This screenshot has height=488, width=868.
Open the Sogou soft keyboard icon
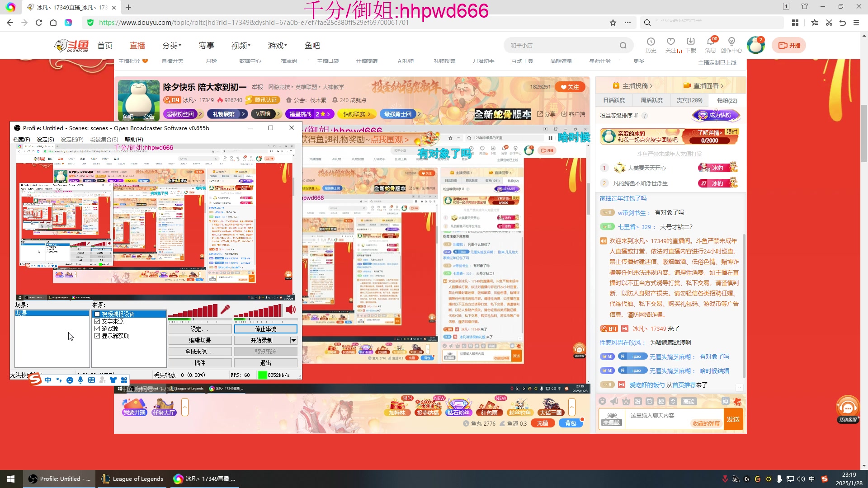pos(91,380)
